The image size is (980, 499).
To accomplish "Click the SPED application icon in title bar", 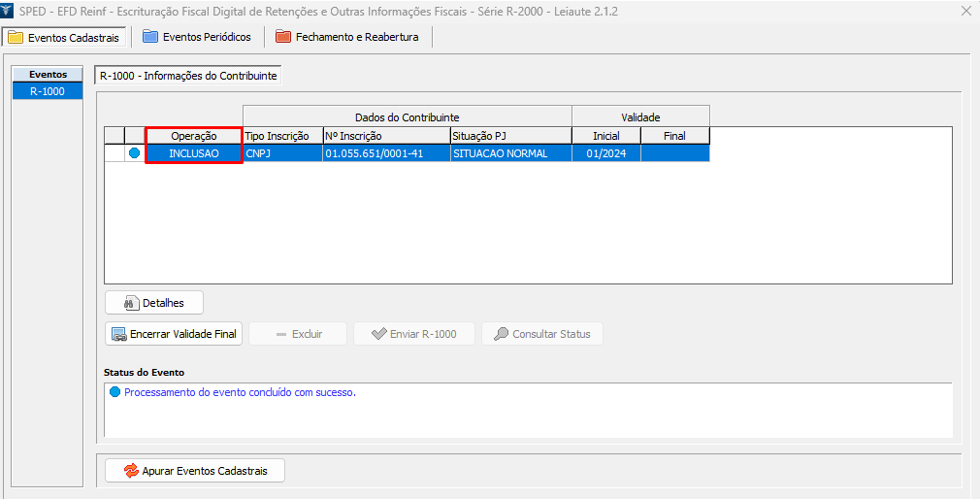I will [9, 12].
